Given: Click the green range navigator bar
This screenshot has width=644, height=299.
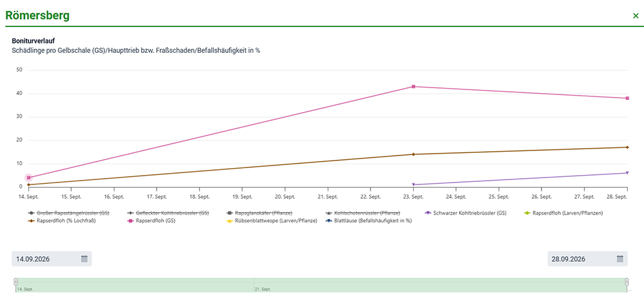Looking at the screenshot, I should 321,285.
